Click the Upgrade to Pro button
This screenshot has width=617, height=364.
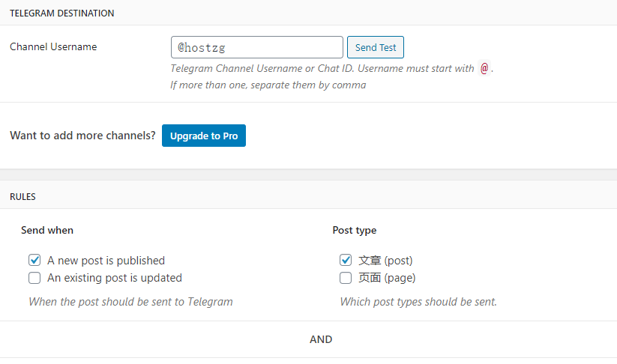(204, 136)
